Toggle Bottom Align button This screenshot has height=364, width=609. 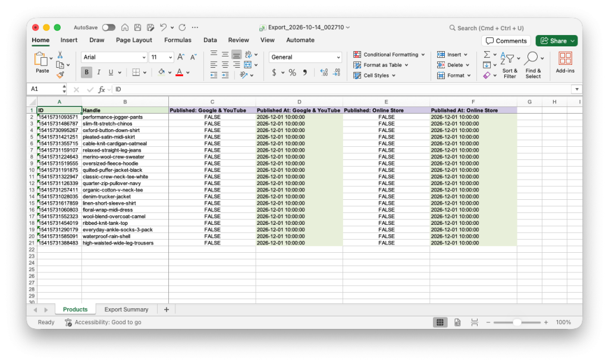tap(236, 54)
